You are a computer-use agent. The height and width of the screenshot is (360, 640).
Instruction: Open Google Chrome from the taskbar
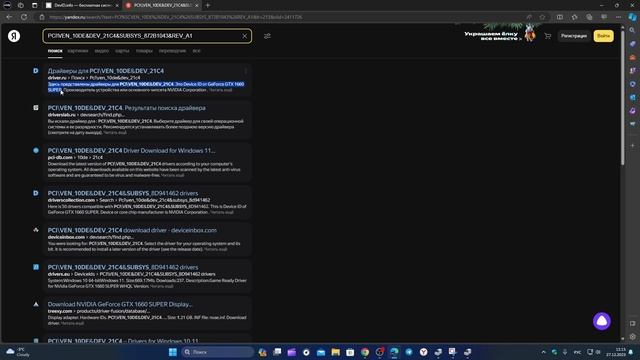point(365,352)
